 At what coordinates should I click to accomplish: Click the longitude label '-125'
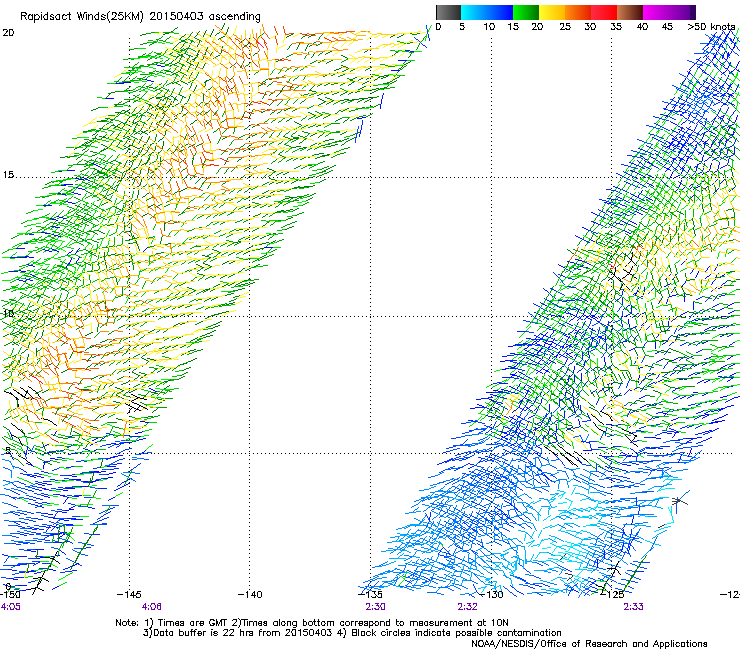[612, 594]
